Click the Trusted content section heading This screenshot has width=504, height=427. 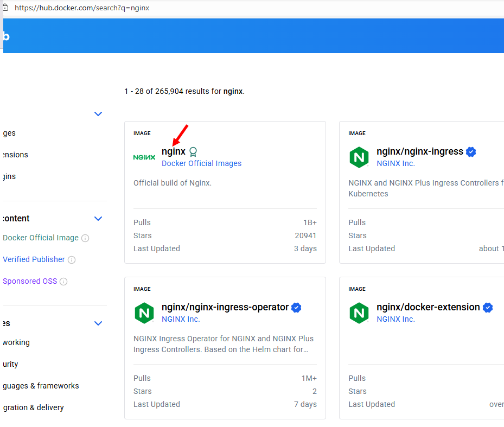click(x=16, y=218)
